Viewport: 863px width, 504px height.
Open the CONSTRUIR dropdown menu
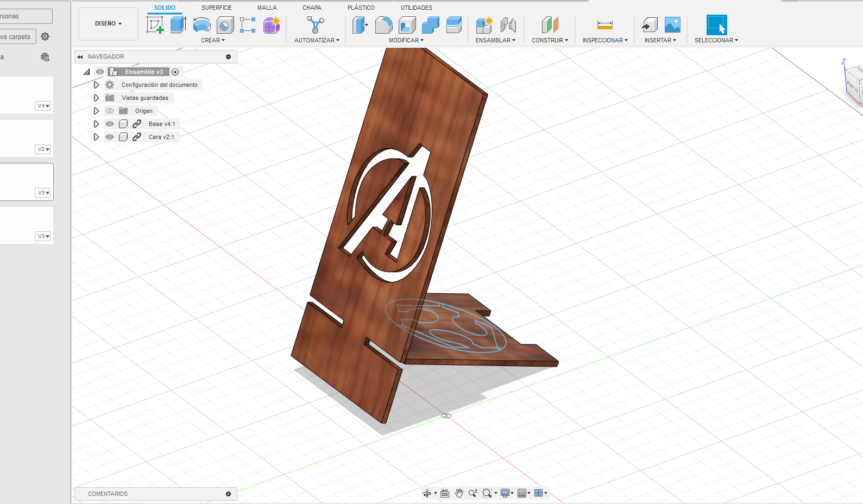[550, 40]
